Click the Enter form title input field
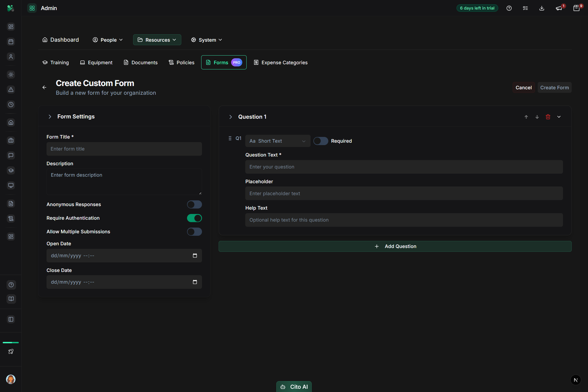Screen dimensions: 588x392 coord(124,149)
